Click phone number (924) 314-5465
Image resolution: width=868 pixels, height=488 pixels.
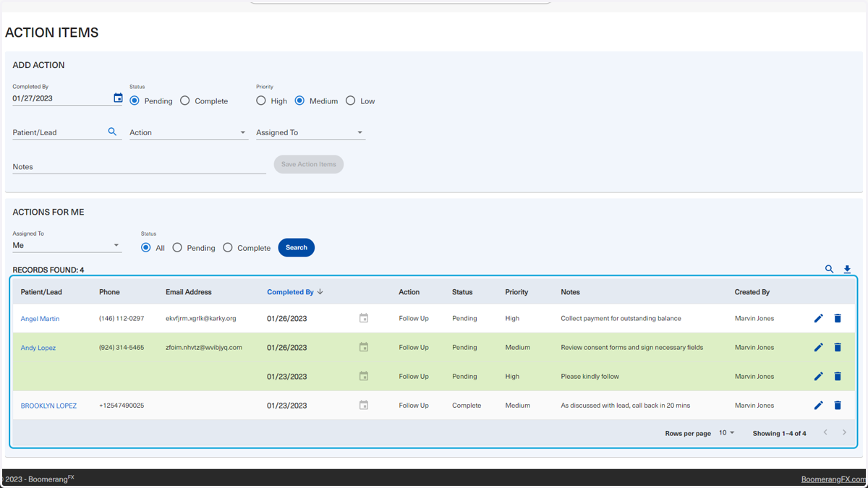point(122,347)
